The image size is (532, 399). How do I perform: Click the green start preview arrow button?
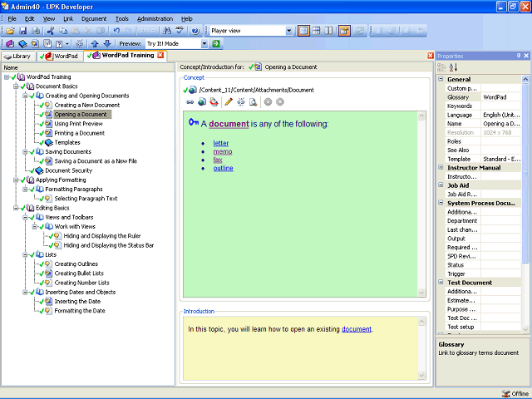click(216, 44)
